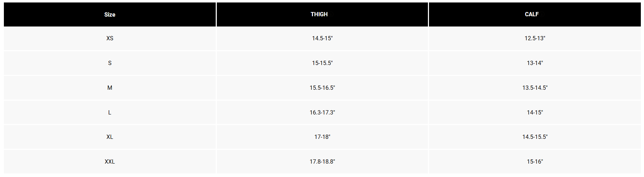Click the Size column header
This screenshot has height=177, width=644.
pos(110,14)
